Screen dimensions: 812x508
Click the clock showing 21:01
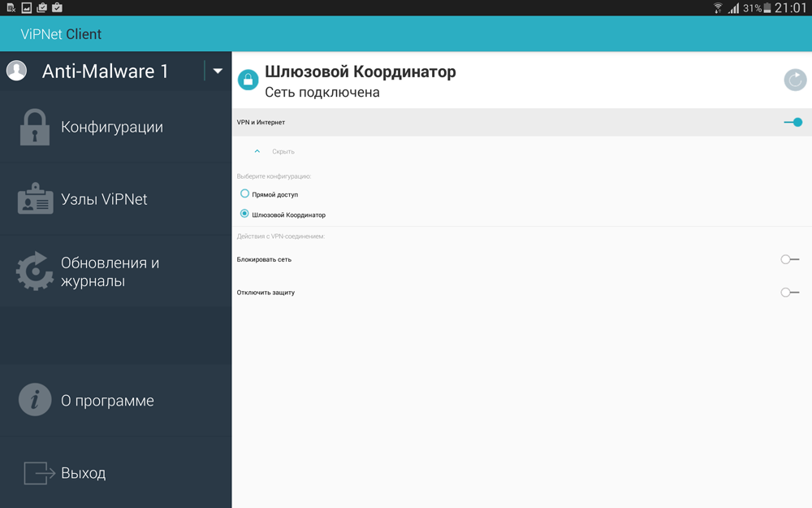coord(790,8)
